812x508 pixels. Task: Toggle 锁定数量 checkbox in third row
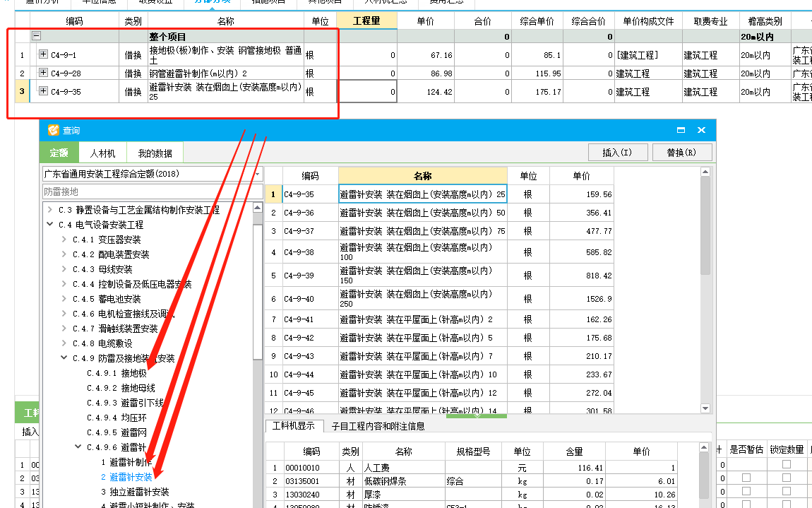tap(786, 491)
